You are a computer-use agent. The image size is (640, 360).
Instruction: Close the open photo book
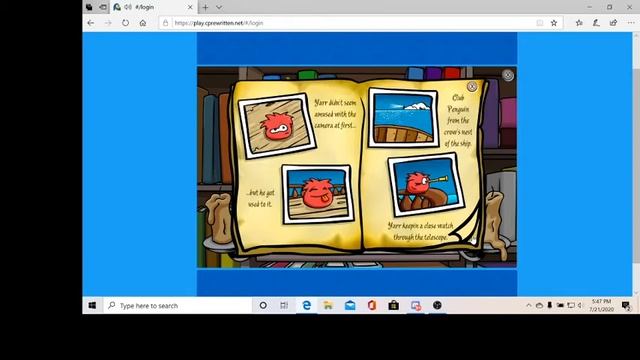[472, 87]
